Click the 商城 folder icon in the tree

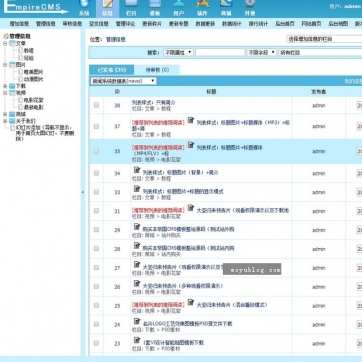[12, 114]
